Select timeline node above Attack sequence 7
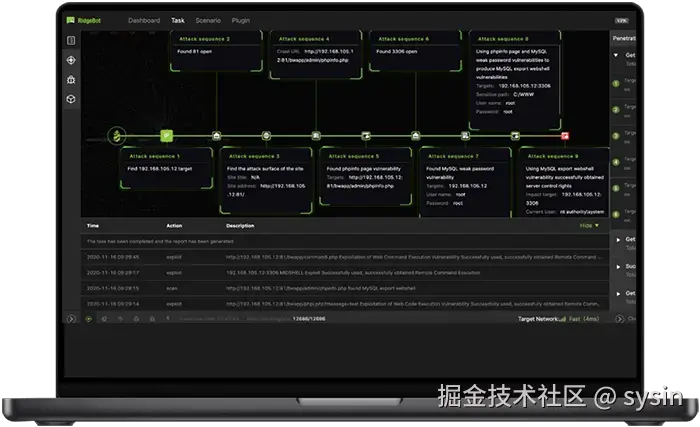Screen dimensions: 700x427 tap(465, 135)
